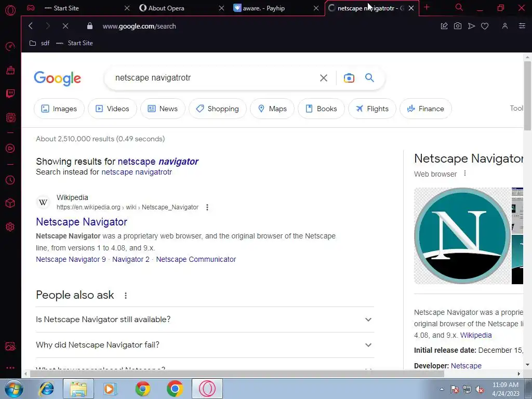Open GX Cleaner icon in sidebar

(10, 70)
